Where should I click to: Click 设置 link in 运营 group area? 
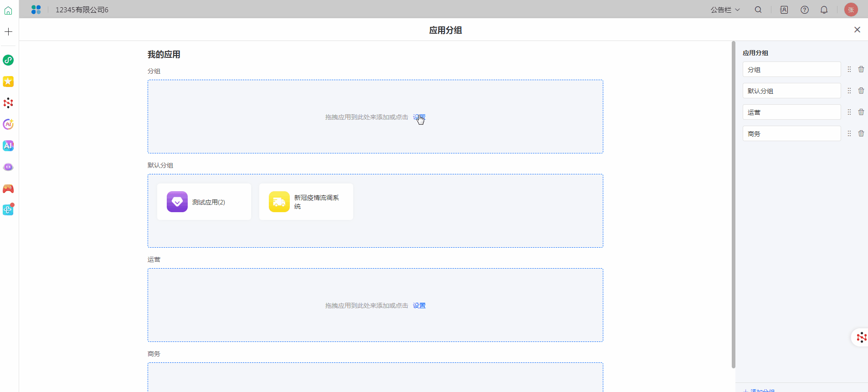(x=419, y=305)
